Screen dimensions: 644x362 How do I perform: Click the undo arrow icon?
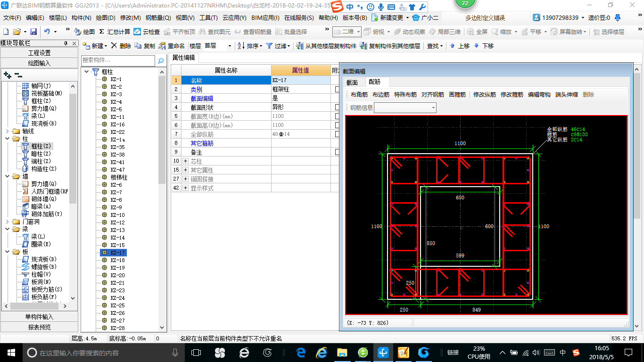point(47,32)
